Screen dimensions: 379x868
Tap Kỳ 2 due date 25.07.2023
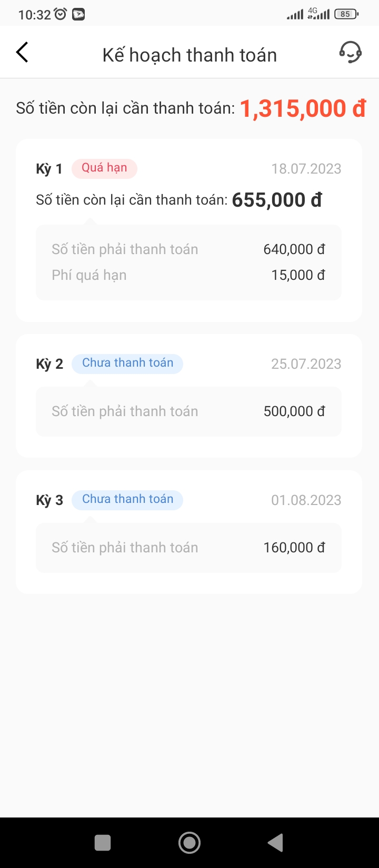tap(306, 364)
